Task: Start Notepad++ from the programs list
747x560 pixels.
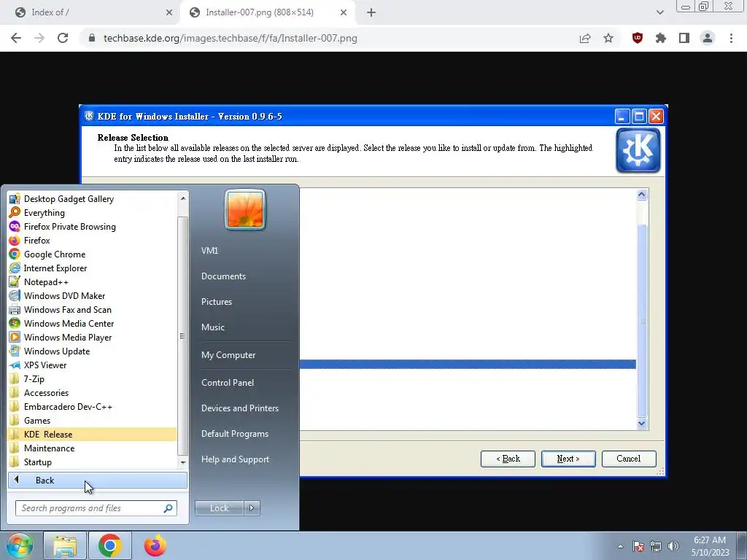Action: pyautogui.click(x=92, y=281)
